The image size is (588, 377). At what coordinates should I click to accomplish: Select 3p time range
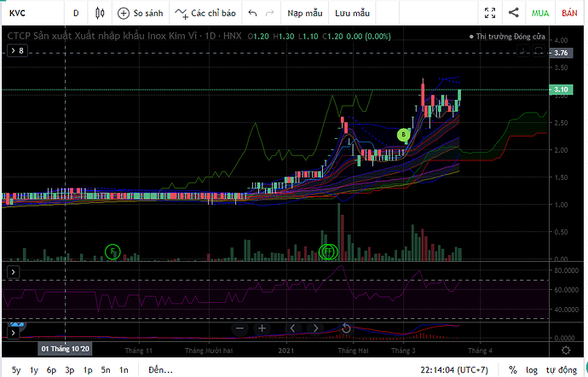coord(69,370)
